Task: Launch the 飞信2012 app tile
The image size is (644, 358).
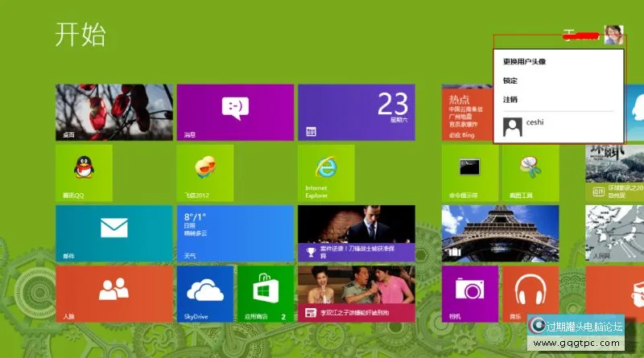Action: (204, 172)
